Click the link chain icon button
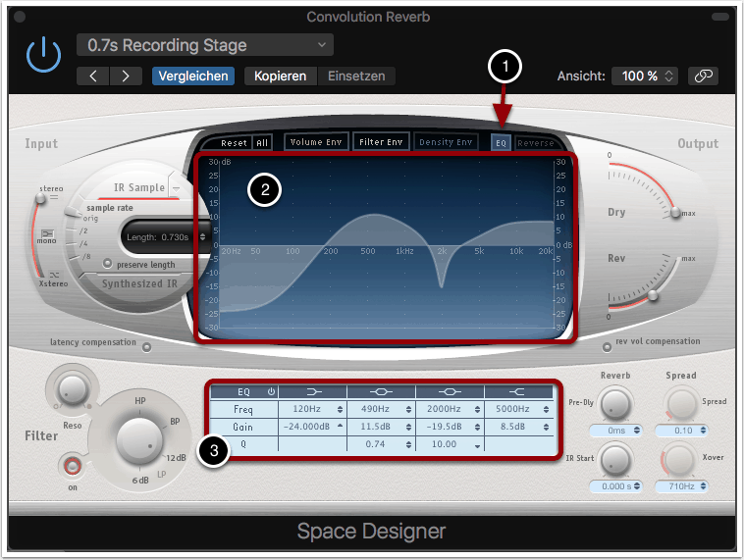The width and height of the screenshot is (744, 560). [x=703, y=76]
